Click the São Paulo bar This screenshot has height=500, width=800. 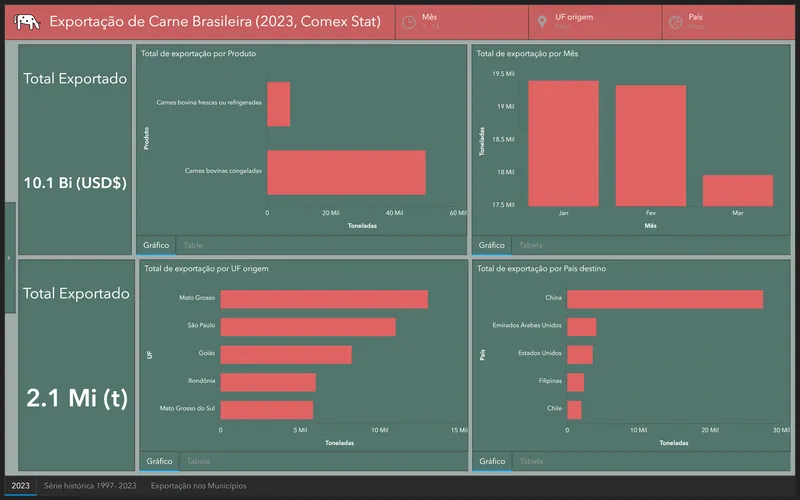(x=308, y=327)
